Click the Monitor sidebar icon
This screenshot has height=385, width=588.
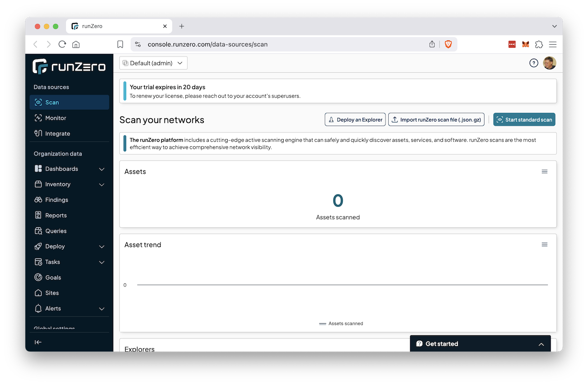38,118
